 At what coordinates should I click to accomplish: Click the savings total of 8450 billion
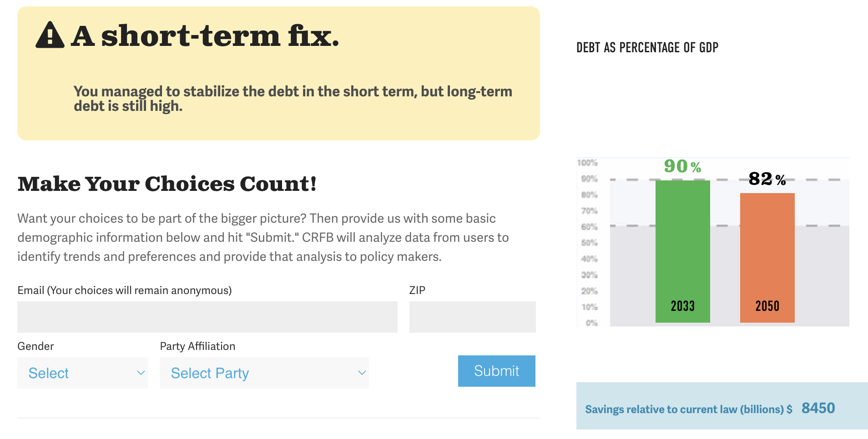[x=818, y=408]
